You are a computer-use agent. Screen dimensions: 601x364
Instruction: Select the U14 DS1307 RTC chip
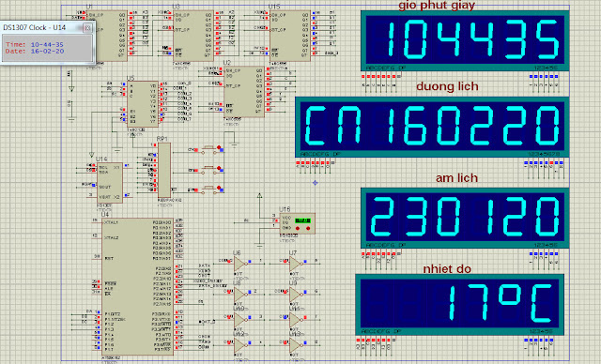click(x=110, y=183)
